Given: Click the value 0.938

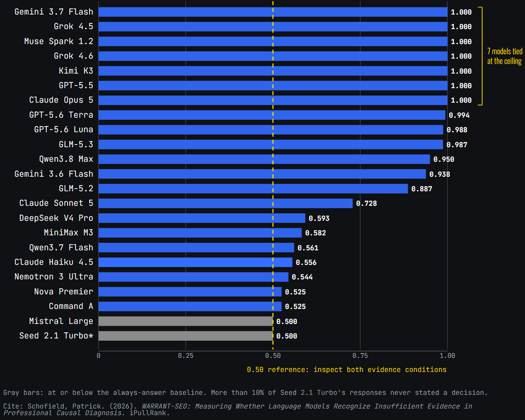Looking at the screenshot, I should coord(439,174).
